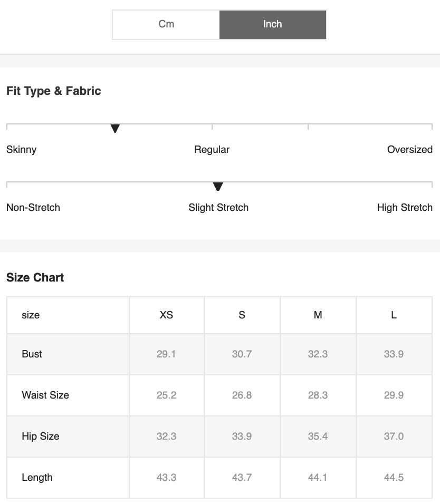Viewport: 440px width, 504px height.
Task: Switch units to Cm
Action: point(166,24)
